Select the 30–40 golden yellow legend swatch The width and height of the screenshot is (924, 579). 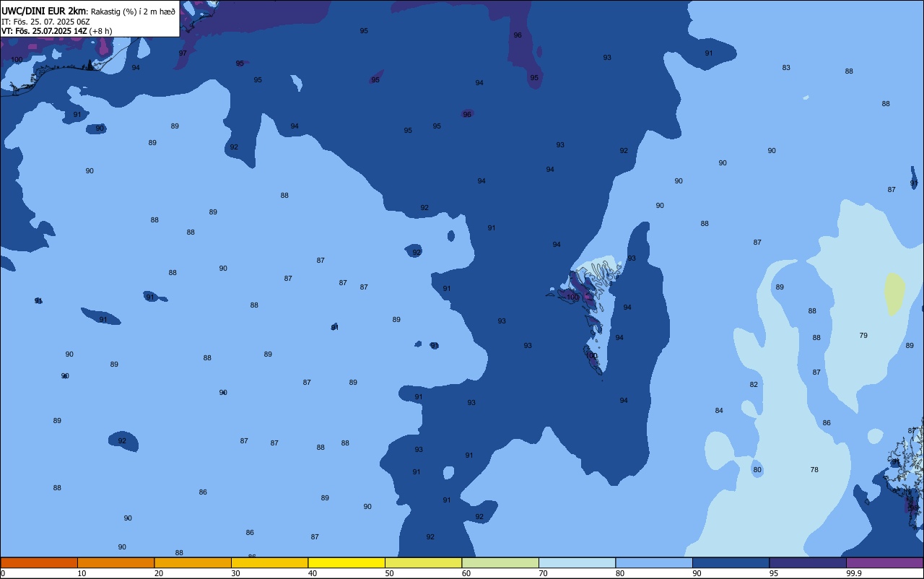269,562
